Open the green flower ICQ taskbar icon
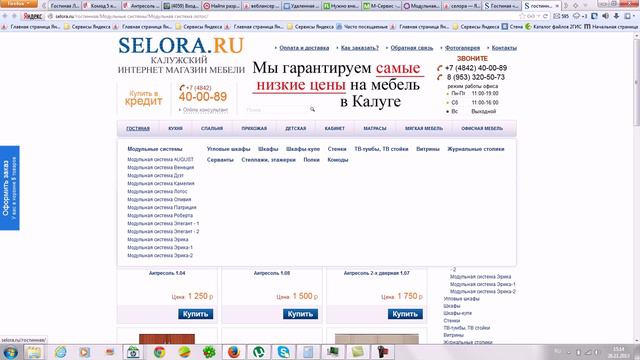The height and width of the screenshot is (360, 640). click(209, 352)
